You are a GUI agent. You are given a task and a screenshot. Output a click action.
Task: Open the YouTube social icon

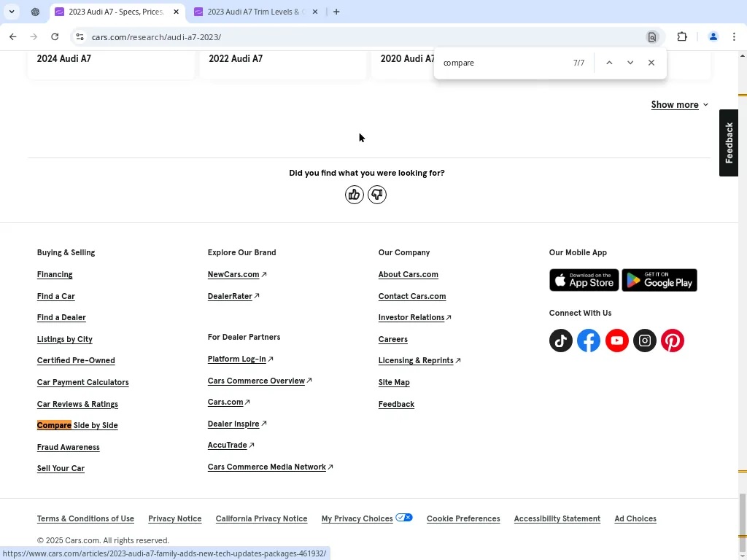[616, 341]
